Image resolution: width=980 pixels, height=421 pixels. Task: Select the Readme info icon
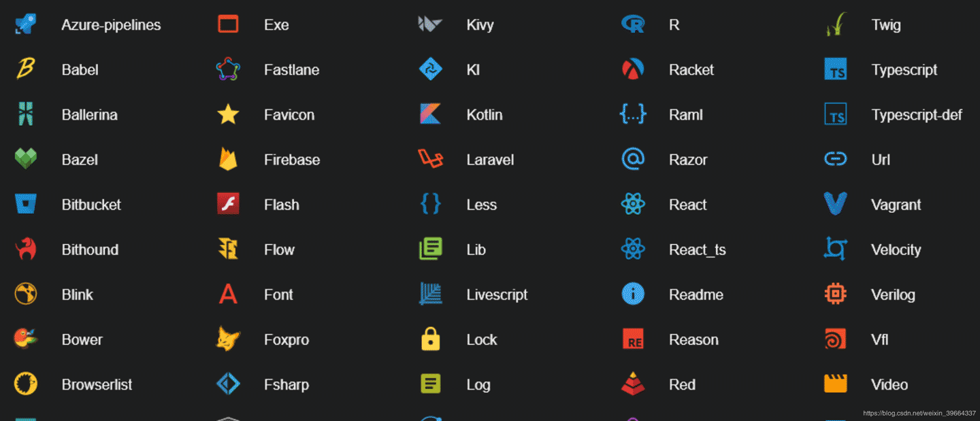633,294
